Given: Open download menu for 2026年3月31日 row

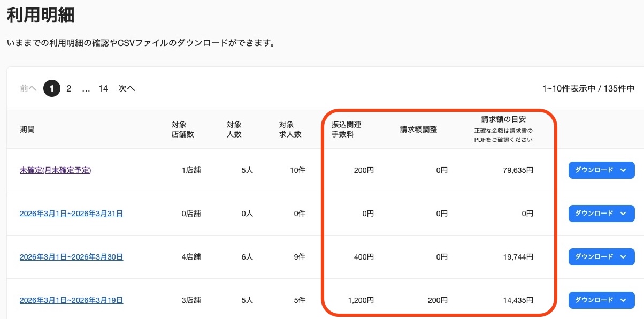Looking at the screenshot, I should click(x=601, y=214).
